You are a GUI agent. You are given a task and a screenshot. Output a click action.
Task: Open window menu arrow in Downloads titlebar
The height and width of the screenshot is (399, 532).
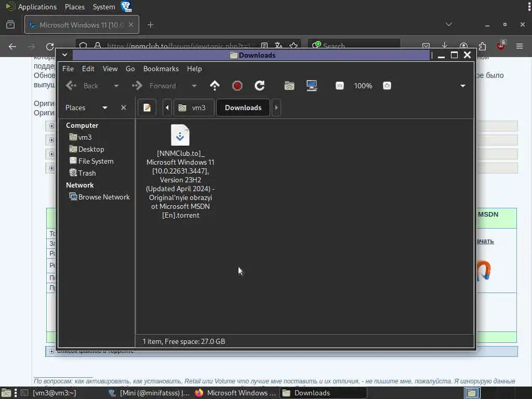coord(64,55)
